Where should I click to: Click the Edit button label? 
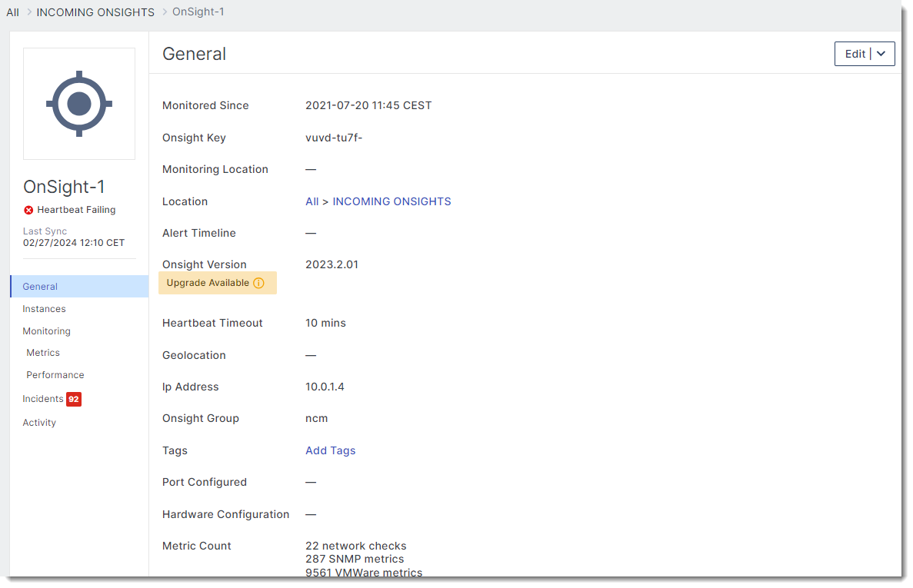855,54
